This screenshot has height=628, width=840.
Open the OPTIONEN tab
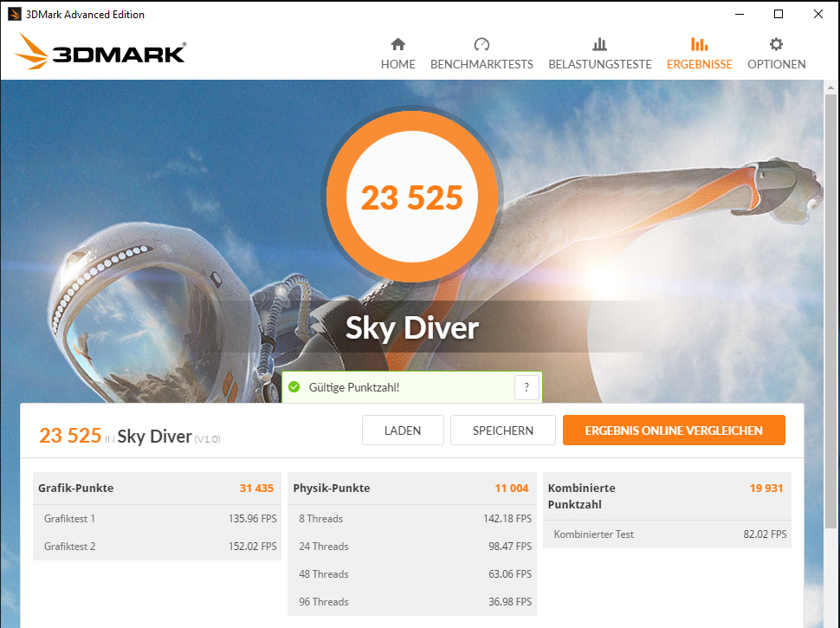(776, 54)
